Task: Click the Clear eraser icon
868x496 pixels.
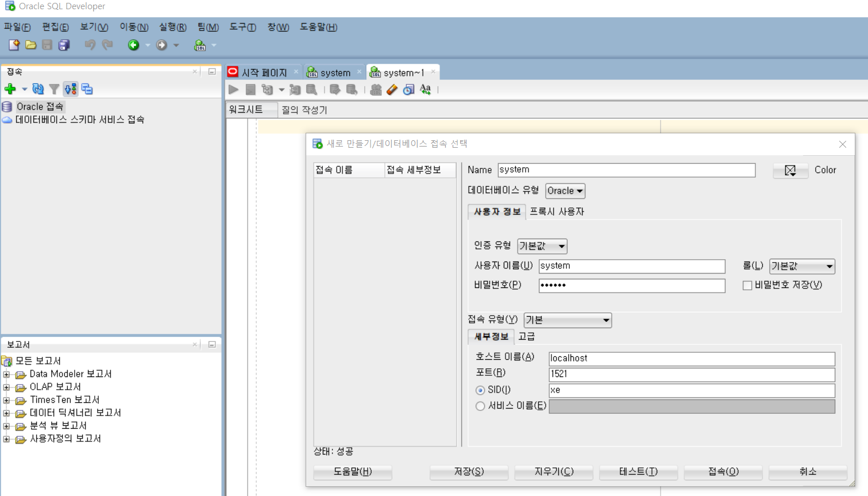Action: tap(392, 90)
